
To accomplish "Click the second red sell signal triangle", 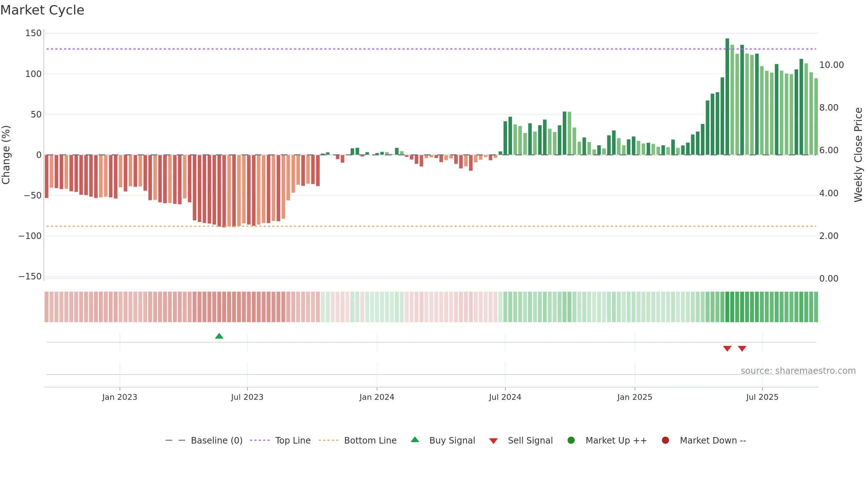I will click(x=742, y=348).
